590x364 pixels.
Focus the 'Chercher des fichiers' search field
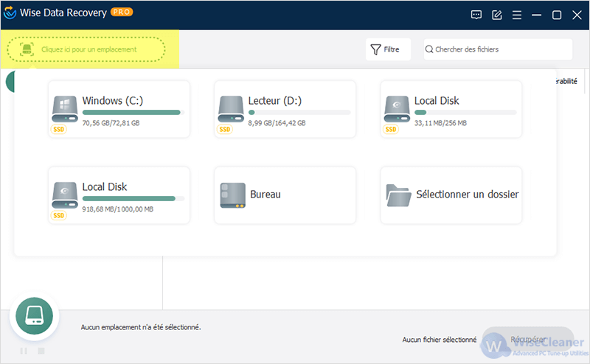[x=498, y=49]
